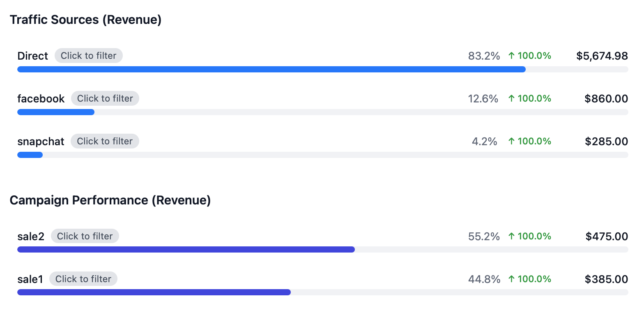Click the green growth arrow next to sale2
This screenshot has height=320, width=644.
(511, 236)
